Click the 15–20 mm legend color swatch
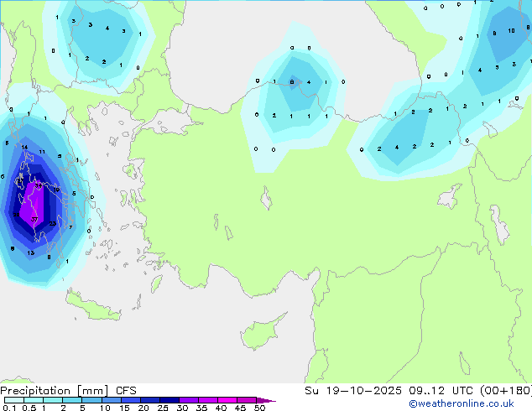 tap(130, 400)
